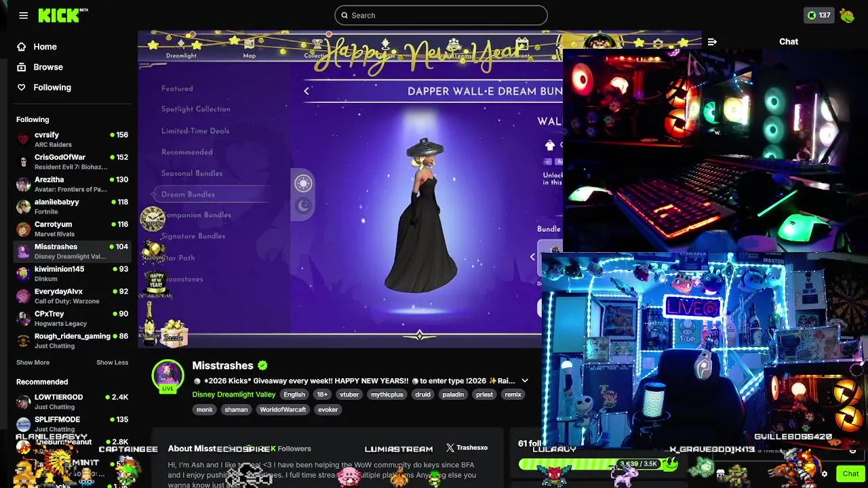This screenshot has height=488, width=868.
Task: Open EverydayAlvx channel
Action: coord(72,296)
